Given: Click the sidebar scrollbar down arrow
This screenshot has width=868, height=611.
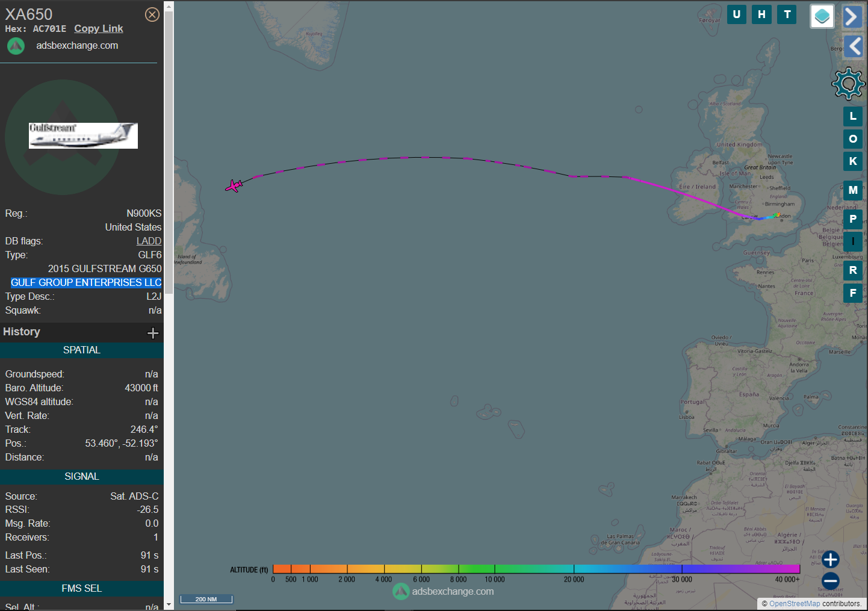Looking at the screenshot, I should coord(169,604).
